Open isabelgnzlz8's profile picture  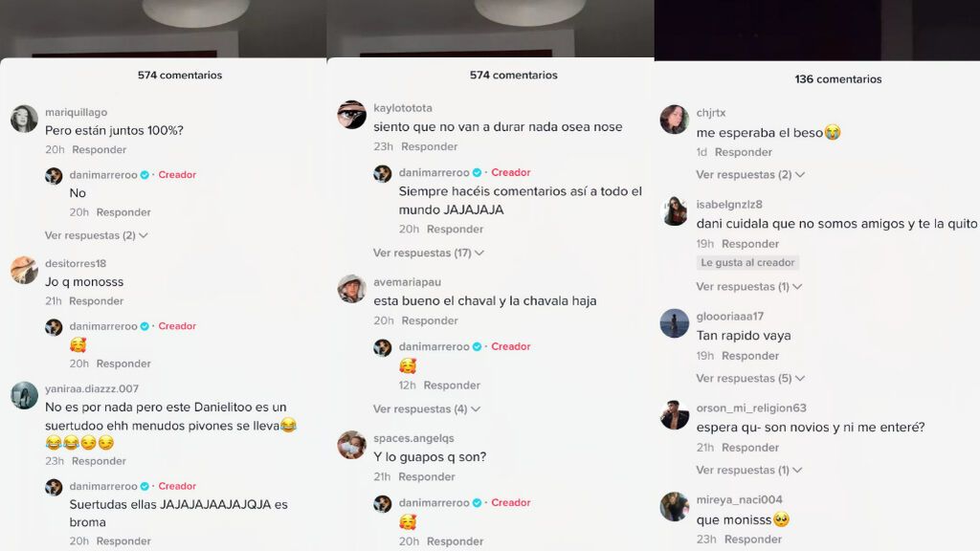click(x=675, y=211)
